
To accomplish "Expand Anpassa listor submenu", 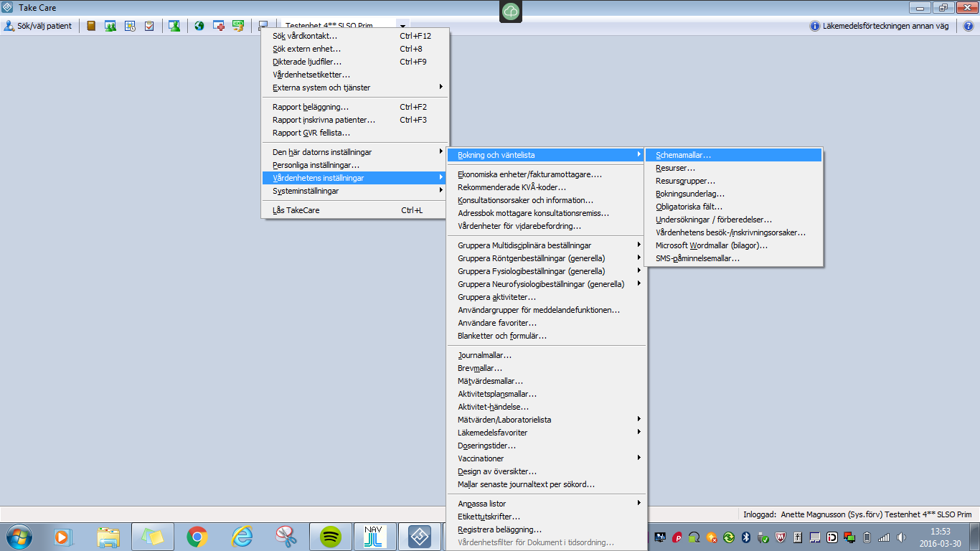I will pyautogui.click(x=546, y=504).
